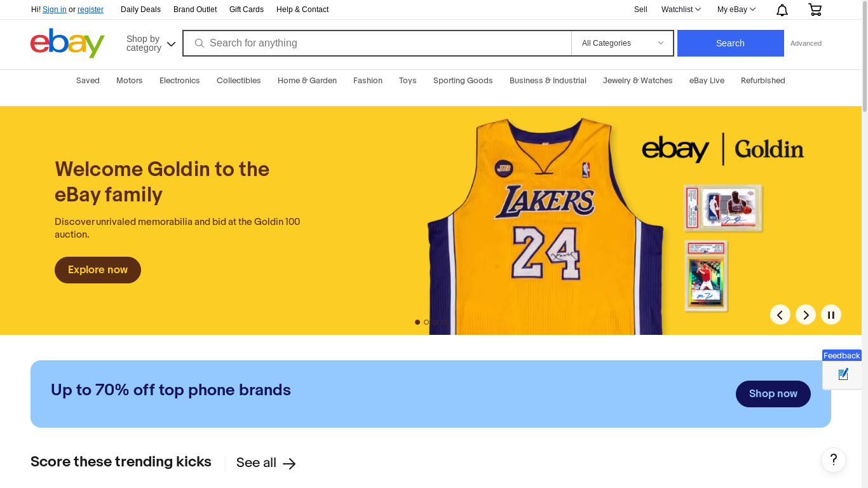Open the Motors category
Viewport: 868px width, 488px height.
(x=130, y=81)
